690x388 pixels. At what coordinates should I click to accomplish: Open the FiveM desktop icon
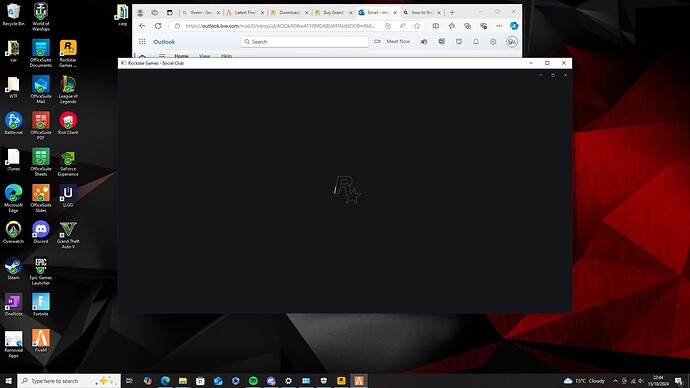coord(41,341)
